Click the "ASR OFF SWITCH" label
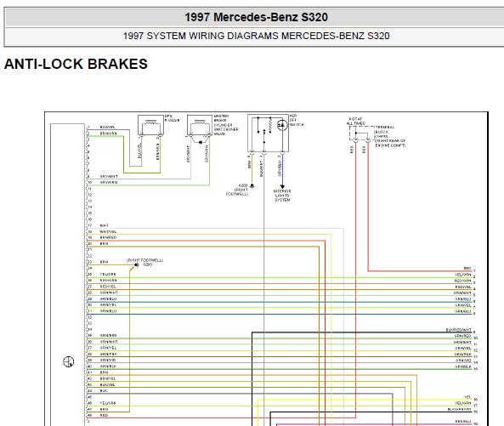The height and width of the screenshot is (426, 504). (x=297, y=120)
